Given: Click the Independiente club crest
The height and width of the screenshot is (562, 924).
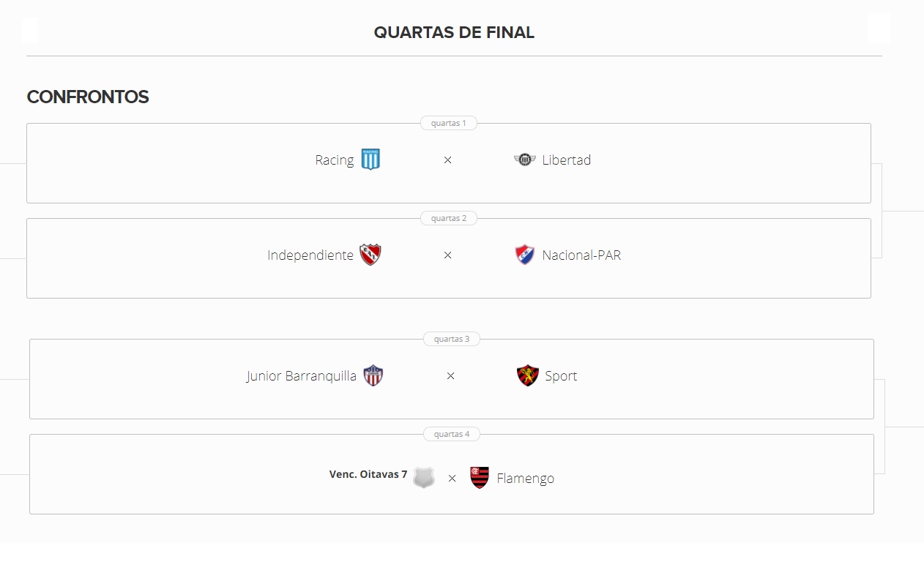Looking at the screenshot, I should tap(370, 255).
